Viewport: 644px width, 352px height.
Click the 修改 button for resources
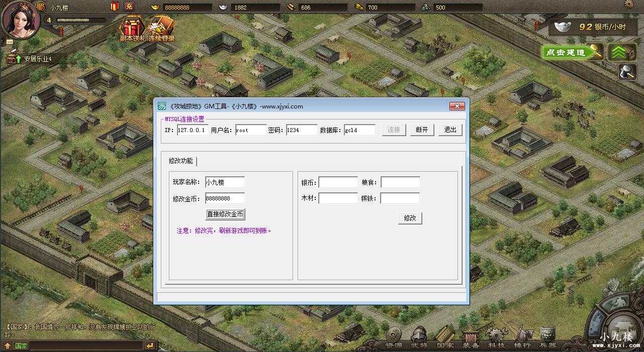click(410, 218)
